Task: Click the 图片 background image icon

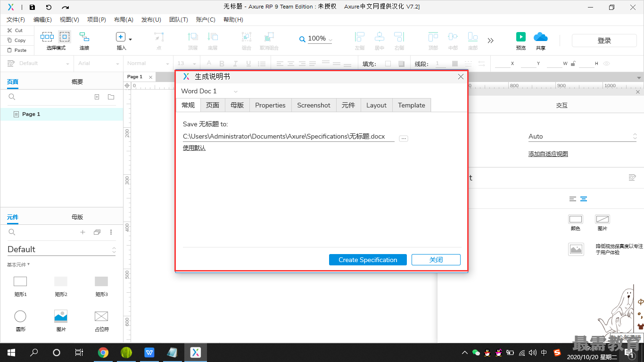Action: tap(603, 219)
